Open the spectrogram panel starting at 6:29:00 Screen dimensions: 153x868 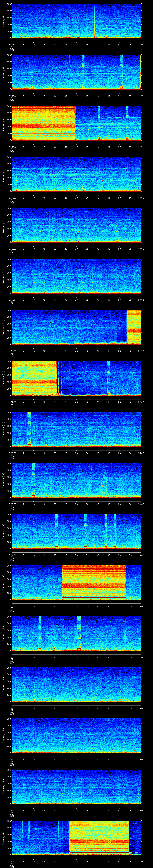tap(77, 787)
